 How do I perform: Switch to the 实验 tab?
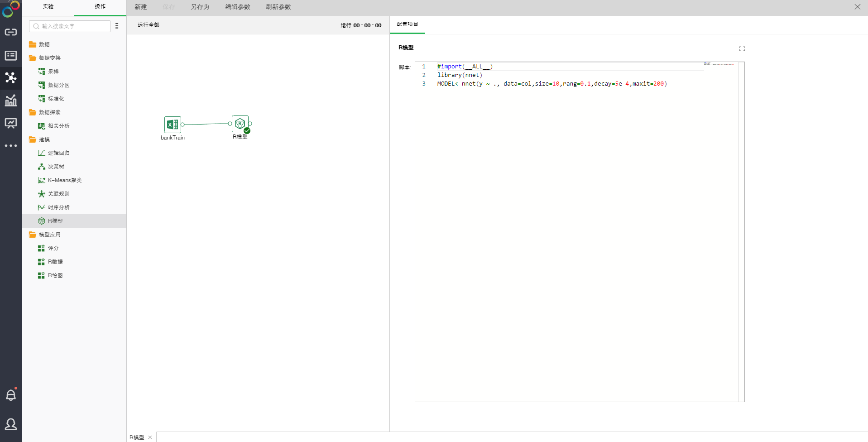click(48, 7)
